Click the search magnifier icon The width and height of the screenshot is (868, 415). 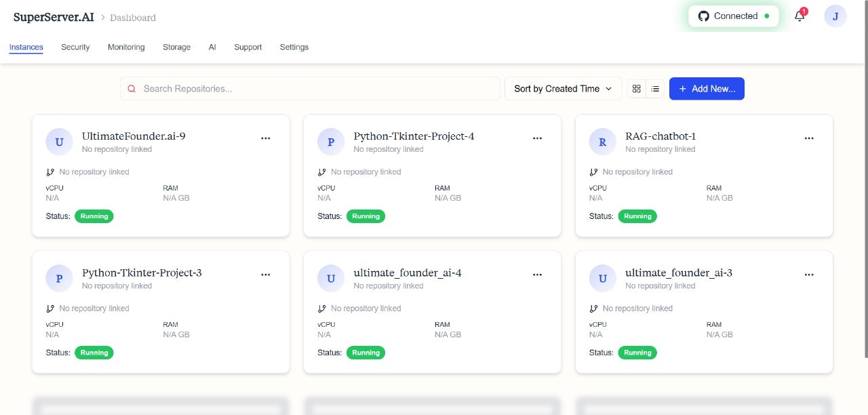132,89
